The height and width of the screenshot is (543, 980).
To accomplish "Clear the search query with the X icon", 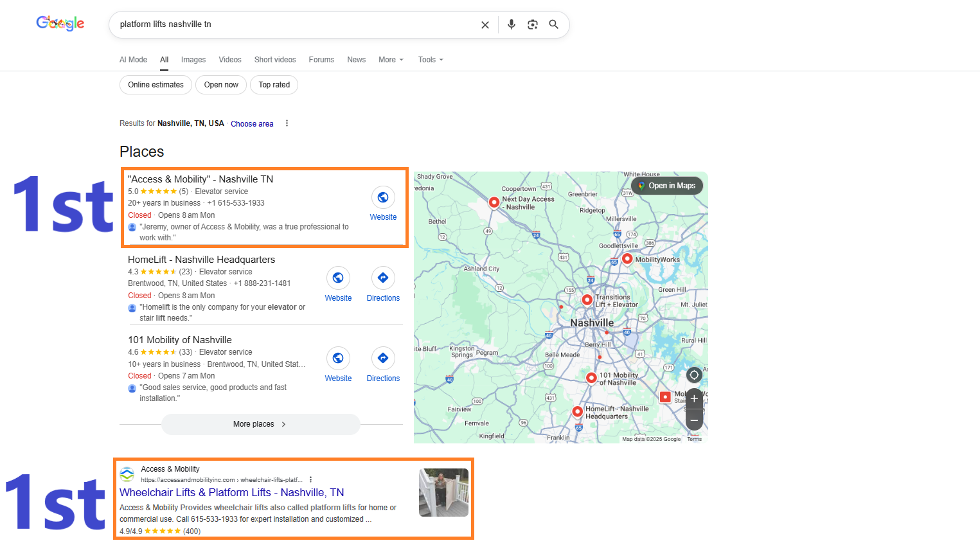I will tap(485, 25).
